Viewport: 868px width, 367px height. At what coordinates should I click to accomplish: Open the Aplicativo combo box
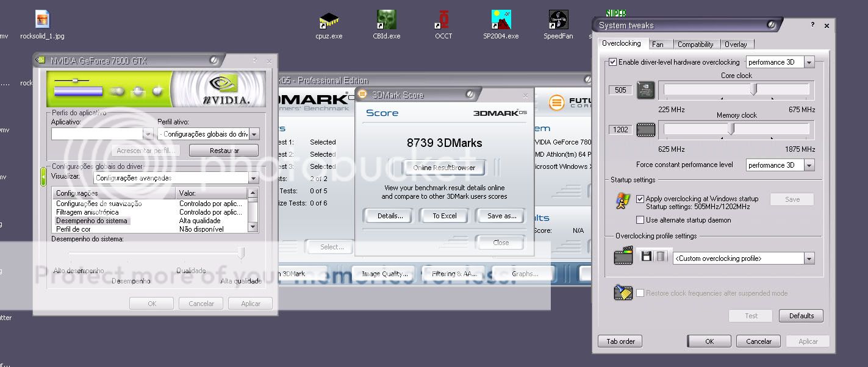(102, 134)
